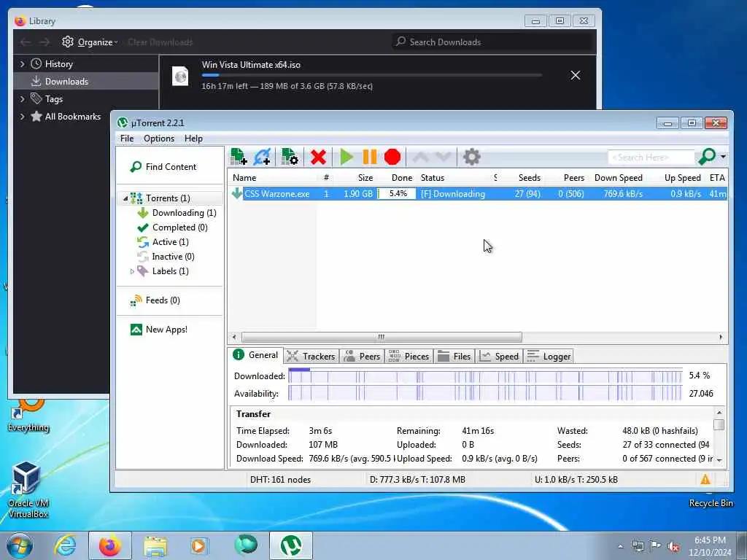Switch to the Trackers tab
Image resolution: width=747 pixels, height=560 pixels.
click(x=311, y=356)
